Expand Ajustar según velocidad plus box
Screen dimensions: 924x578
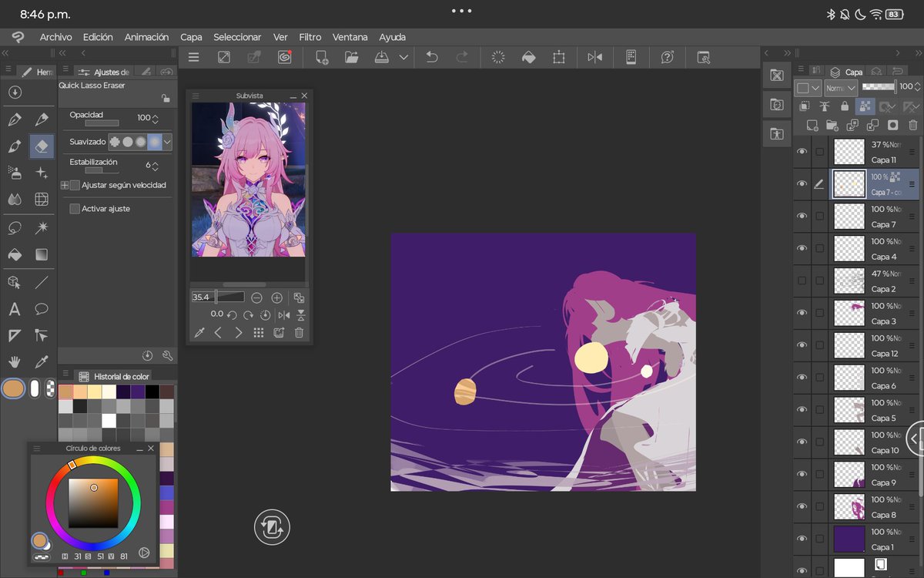pos(65,185)
